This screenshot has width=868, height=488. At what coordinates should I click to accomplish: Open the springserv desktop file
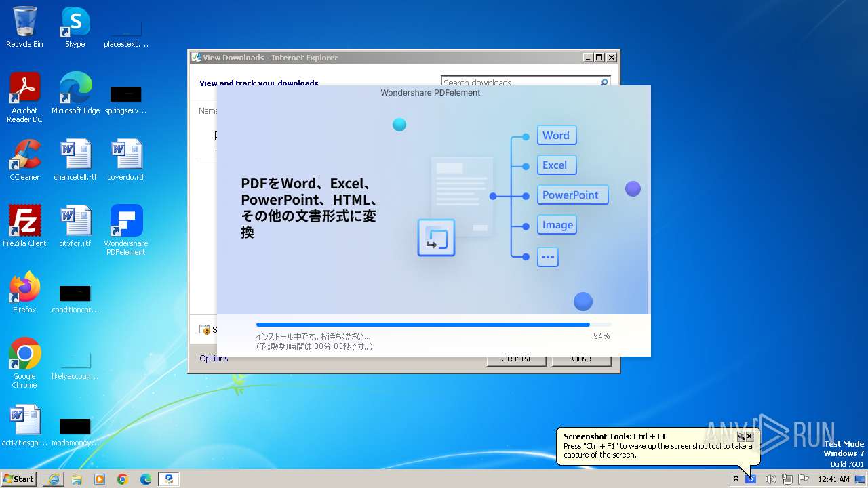pos(125,98)
